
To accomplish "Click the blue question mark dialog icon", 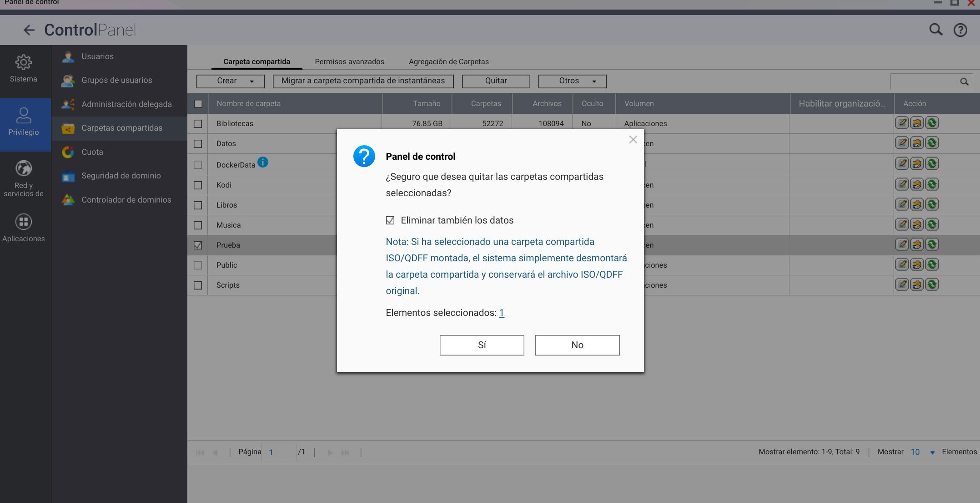I will [364, 156].
